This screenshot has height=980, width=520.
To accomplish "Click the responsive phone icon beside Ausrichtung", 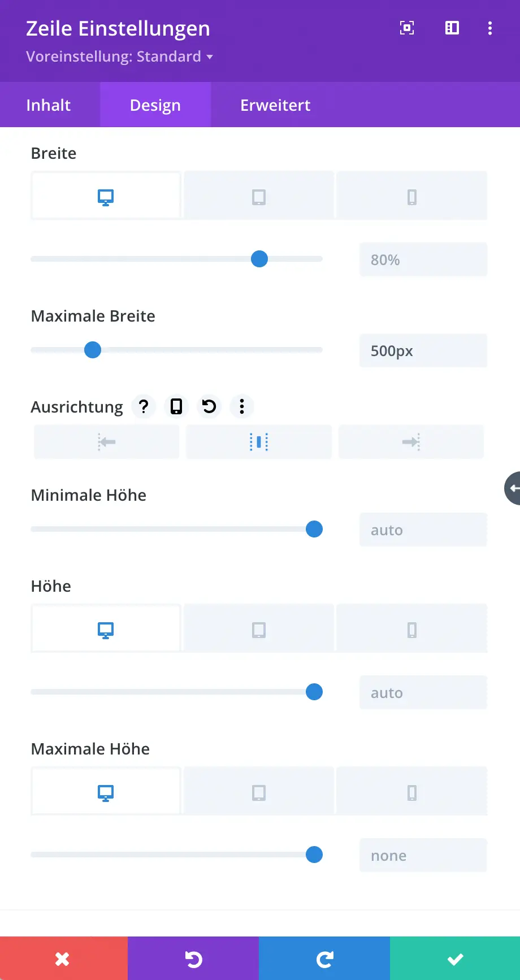I will (176, 406).
